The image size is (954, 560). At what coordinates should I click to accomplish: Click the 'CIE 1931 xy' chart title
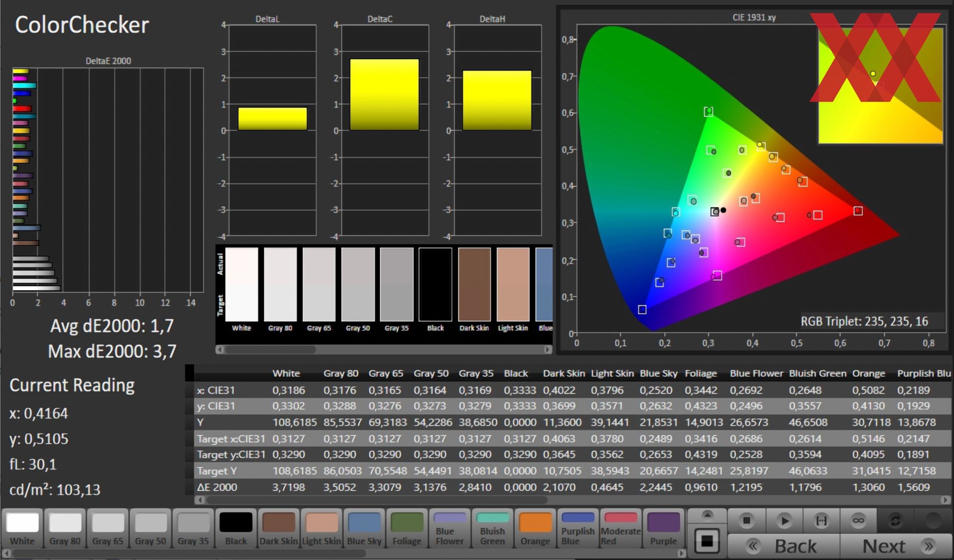pos(754,17)
